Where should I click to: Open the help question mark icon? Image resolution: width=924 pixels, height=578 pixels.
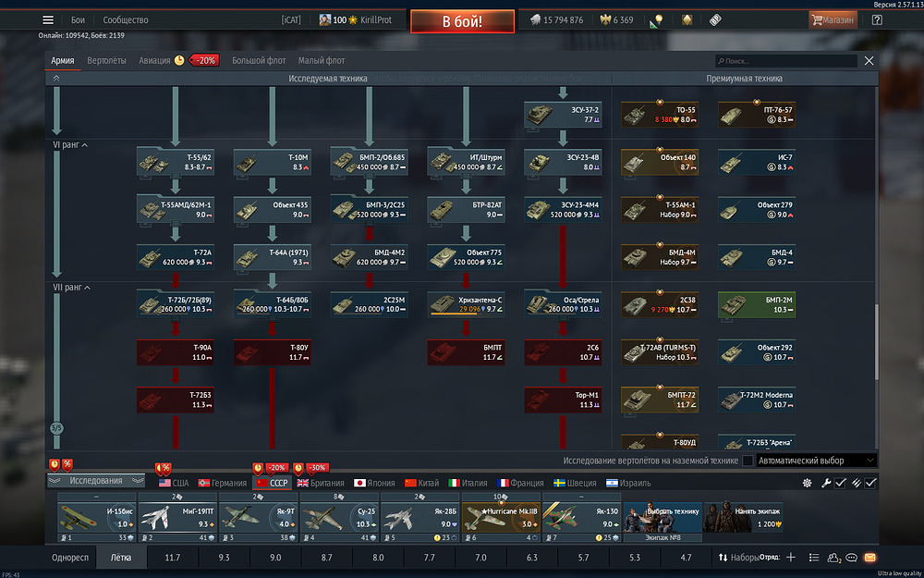pos(877,20)
